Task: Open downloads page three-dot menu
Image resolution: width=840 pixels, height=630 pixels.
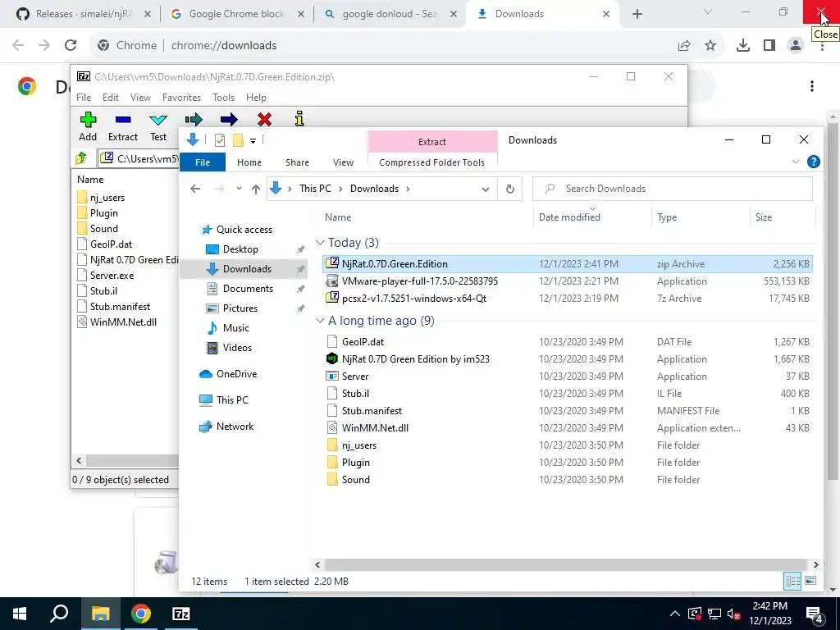Action: [812, 86]
